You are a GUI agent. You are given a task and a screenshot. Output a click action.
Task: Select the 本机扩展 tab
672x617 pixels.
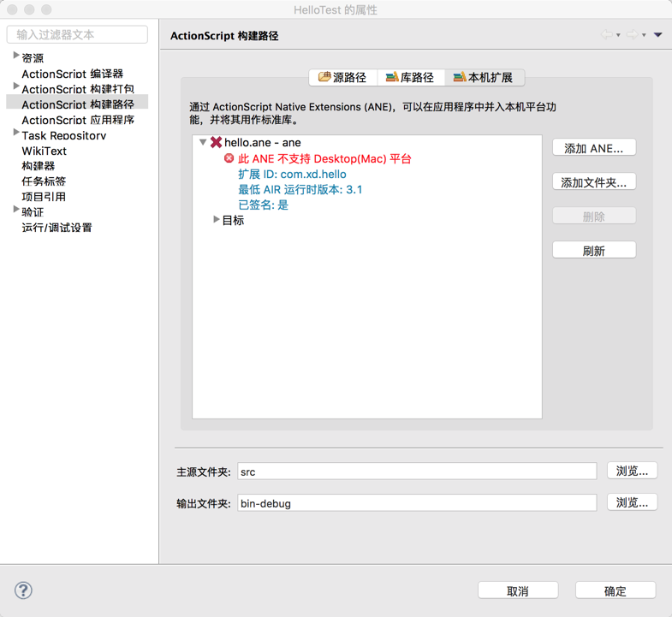tap(485, 78)
